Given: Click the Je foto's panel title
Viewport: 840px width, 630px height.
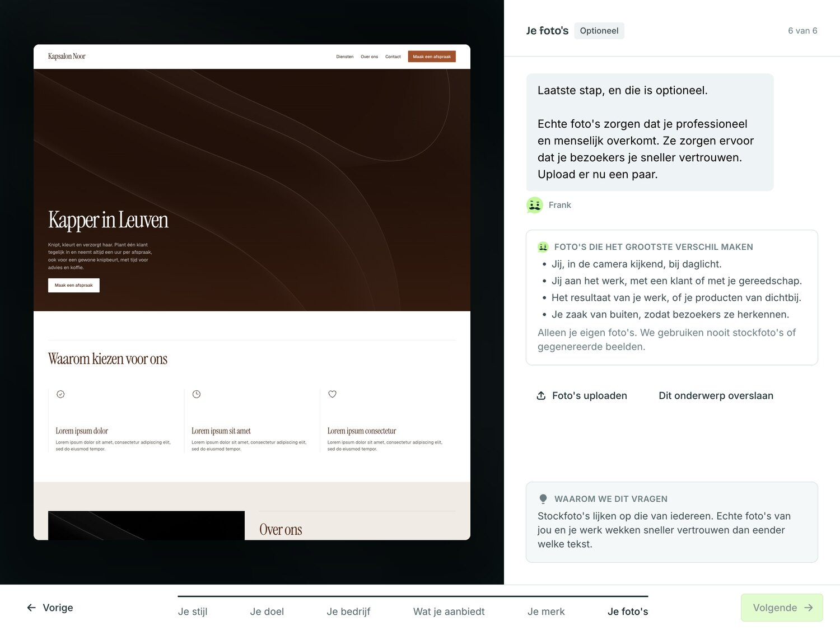Looking at the screenshot, I should pos(547,31).
